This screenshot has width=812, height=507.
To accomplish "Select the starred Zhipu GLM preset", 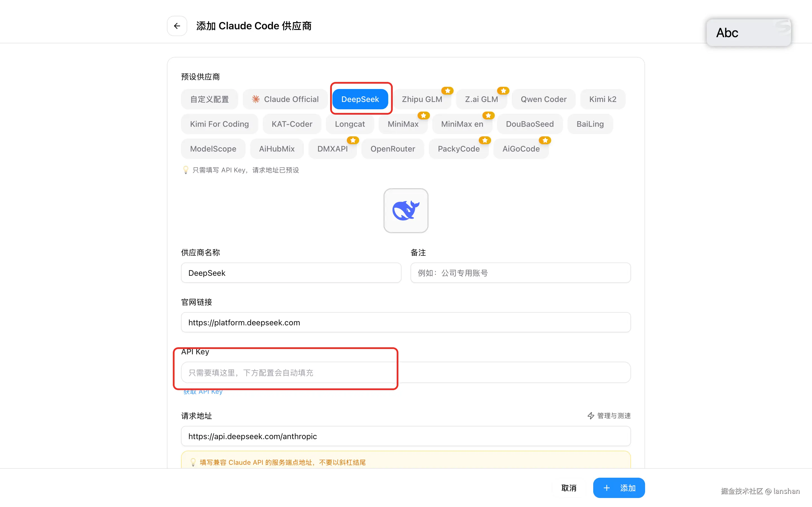I will click(x=422, y=99).
